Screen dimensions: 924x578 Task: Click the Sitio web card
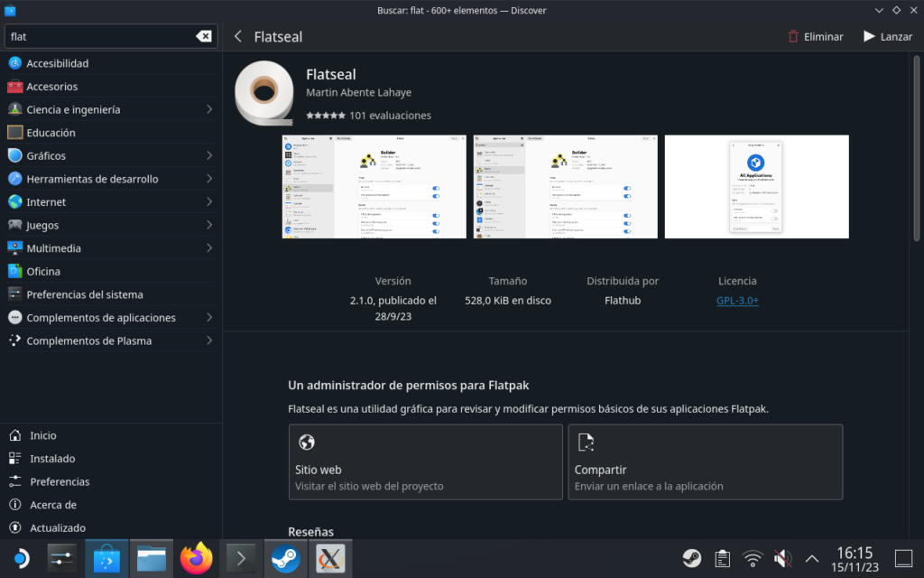425,462
